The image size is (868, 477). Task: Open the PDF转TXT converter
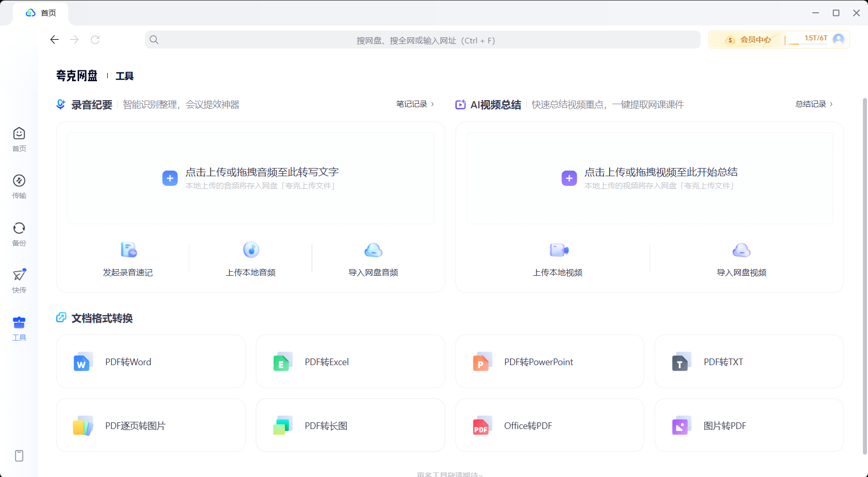[x=749, y=362]
